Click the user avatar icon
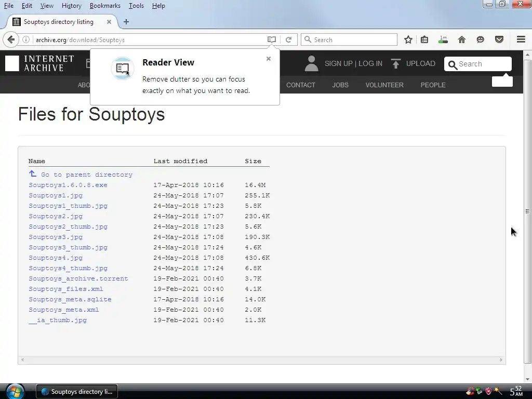532x399 pixels. pos(311,63)
